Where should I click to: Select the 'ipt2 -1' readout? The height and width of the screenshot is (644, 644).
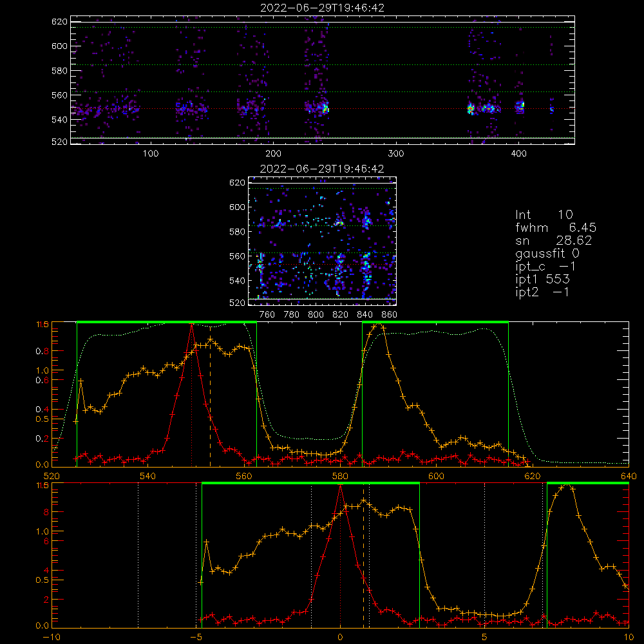tap(542, 292)
